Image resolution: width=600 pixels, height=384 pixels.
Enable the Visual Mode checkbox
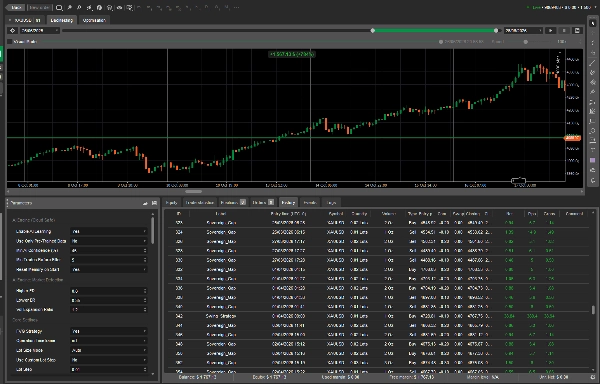click(10, 42)
